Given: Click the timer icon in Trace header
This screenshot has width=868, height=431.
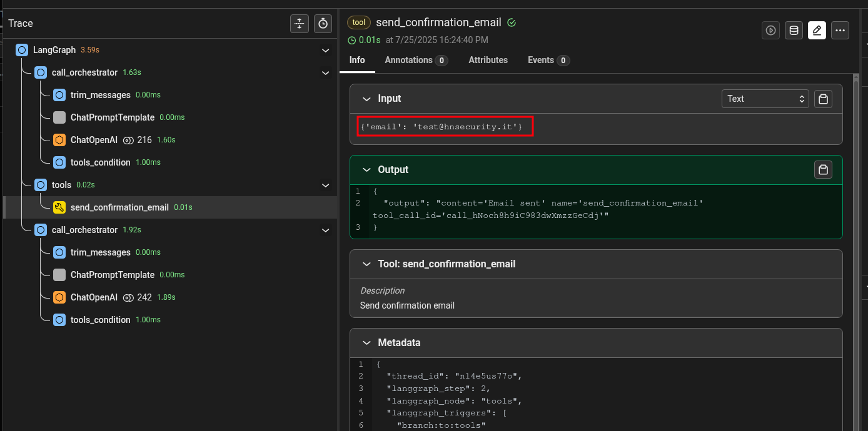Looking at the screenshot, I should [x=323, y=24].
